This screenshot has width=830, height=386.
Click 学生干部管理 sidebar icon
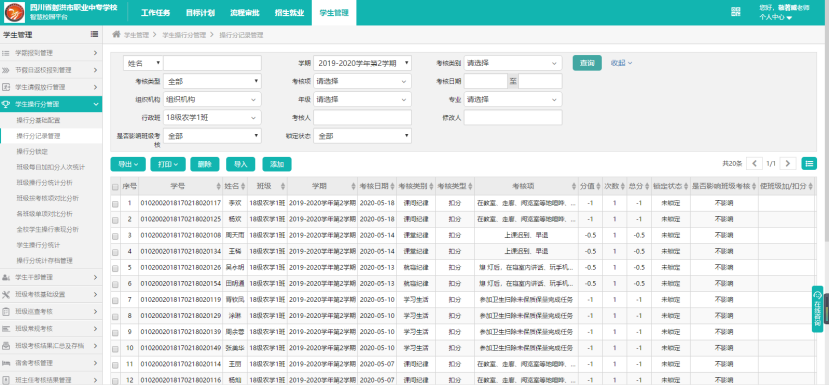(x=6, y=277)
